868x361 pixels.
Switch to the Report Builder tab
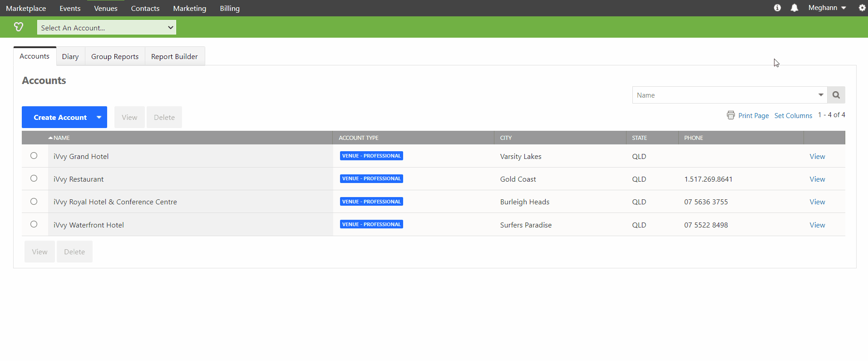174,56
